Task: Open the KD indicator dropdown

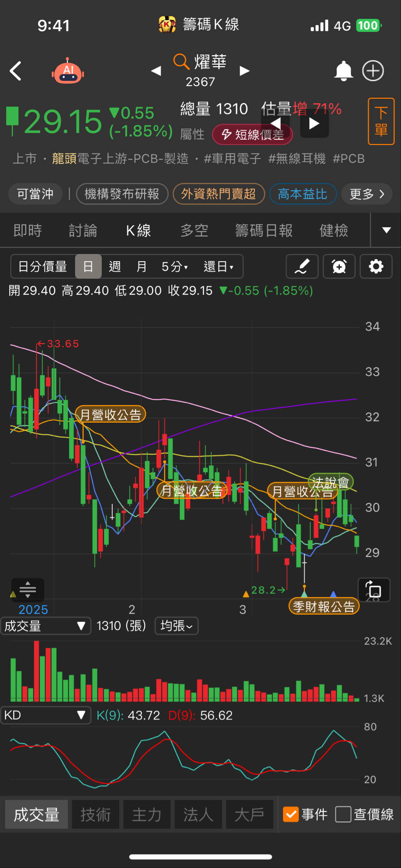Action: 45,715
